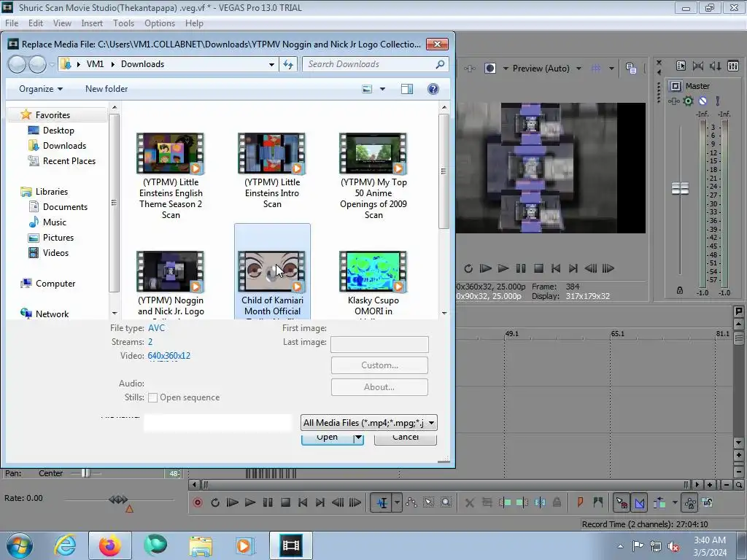This screenshot has width=747, height=560.
Task: Open Mixing Console icon in Master panel
Action: (x=733, y=66)
